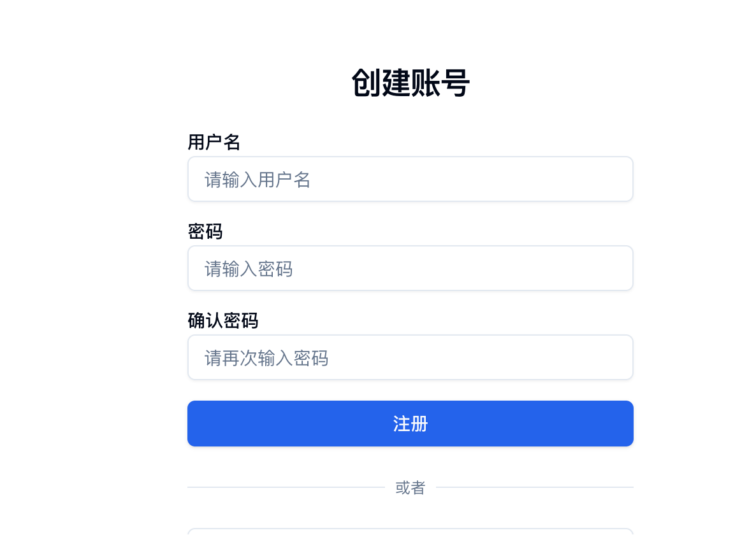The height and width of the screenshot is (535, 756).
Task: Click the blue 注册 button
Action: pos(411,424)
